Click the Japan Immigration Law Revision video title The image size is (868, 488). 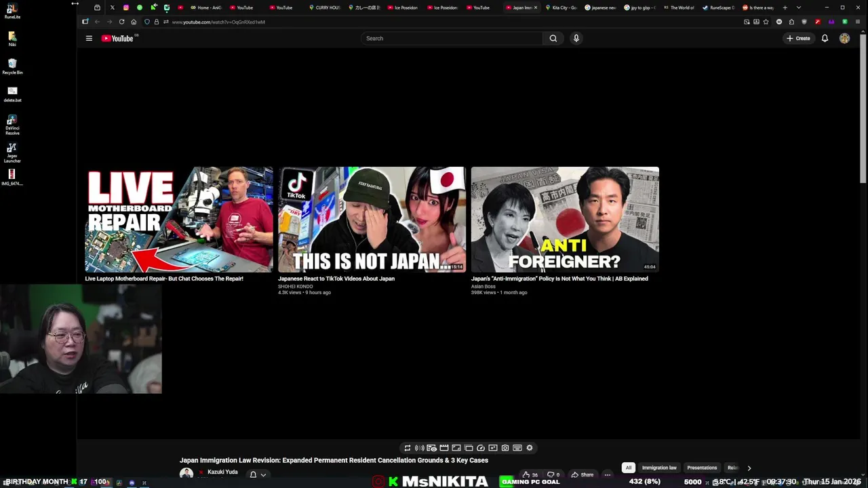334,460
